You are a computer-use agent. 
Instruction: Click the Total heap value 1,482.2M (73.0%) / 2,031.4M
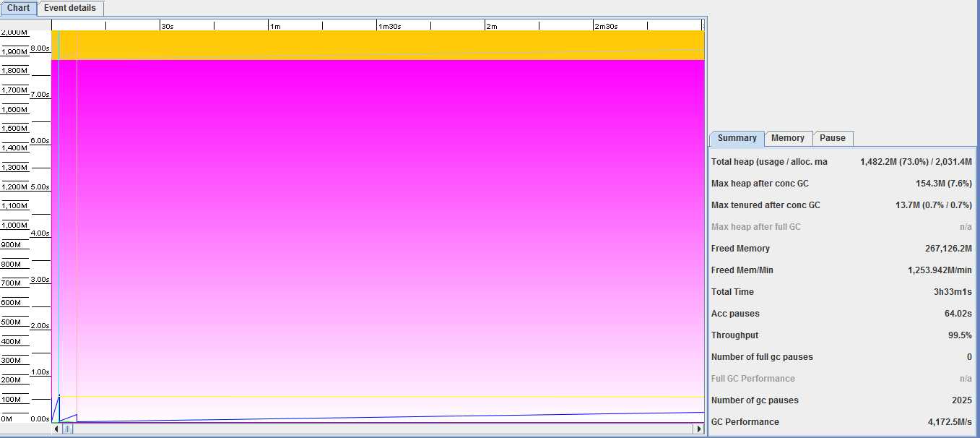point(916,162)
